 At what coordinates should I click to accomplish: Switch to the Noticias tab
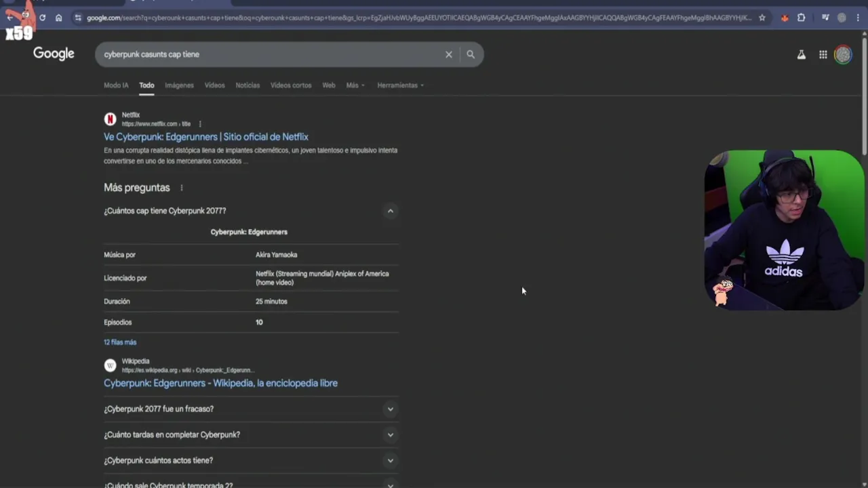(248, 85)
